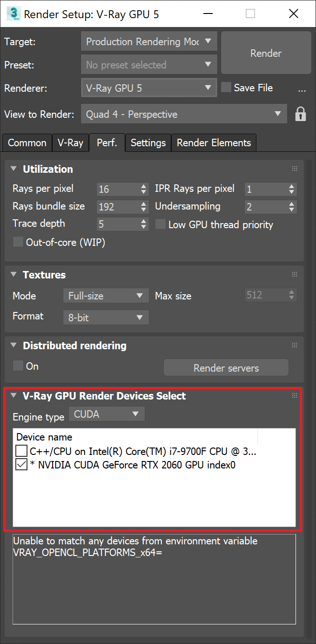Click the grip dots icon on Textures panel
This screenshot has height=644, width=316.
tap(295, 274)
